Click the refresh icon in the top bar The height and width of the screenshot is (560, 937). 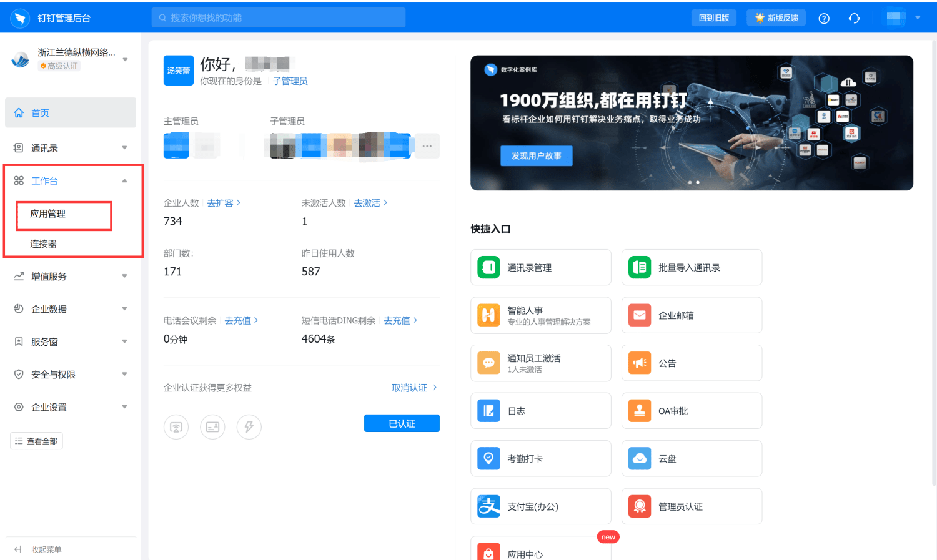pyautogui.click(x=854, y=17)
